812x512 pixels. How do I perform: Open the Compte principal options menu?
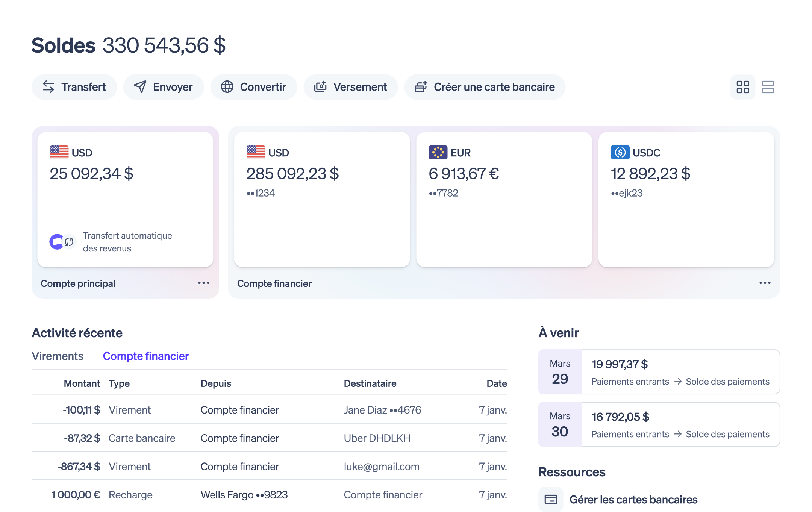203,283
